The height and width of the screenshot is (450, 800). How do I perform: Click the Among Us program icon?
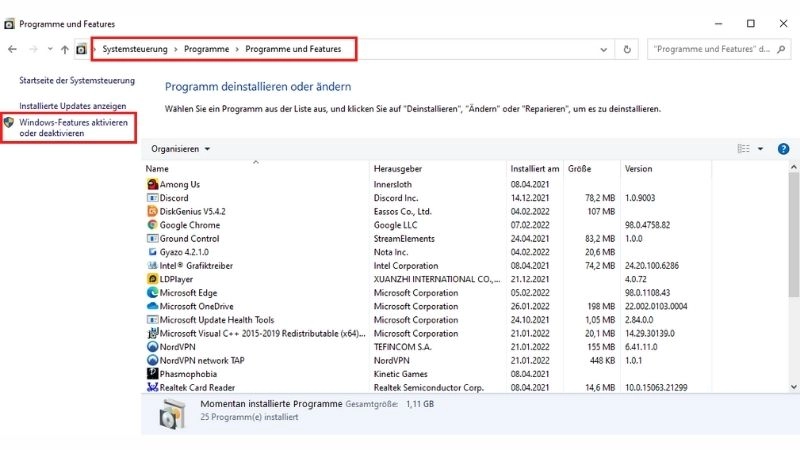pos(152,184)
